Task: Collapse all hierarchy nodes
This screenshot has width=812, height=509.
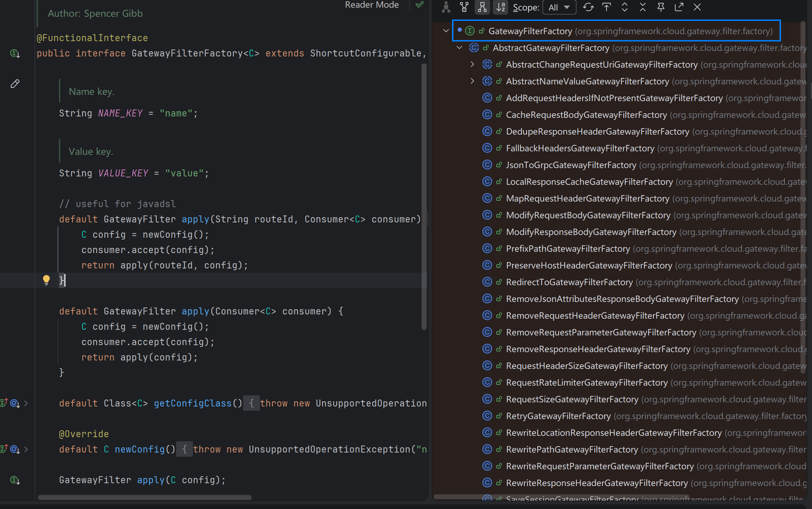Action: [643, 7]
